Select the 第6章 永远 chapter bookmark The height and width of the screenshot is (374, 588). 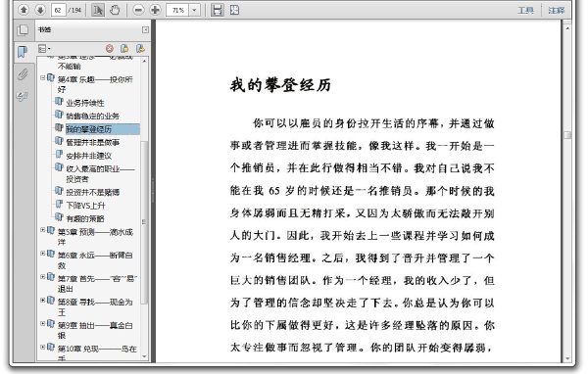[x=95, y=260]
